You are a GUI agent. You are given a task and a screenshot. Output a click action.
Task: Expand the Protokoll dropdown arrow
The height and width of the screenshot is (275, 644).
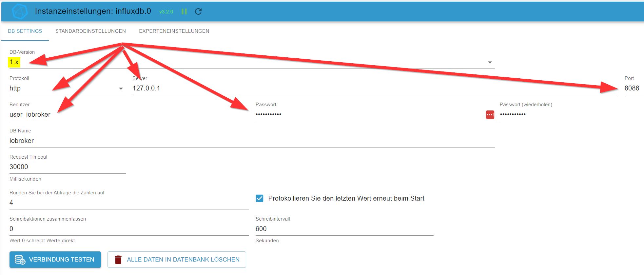121,88
